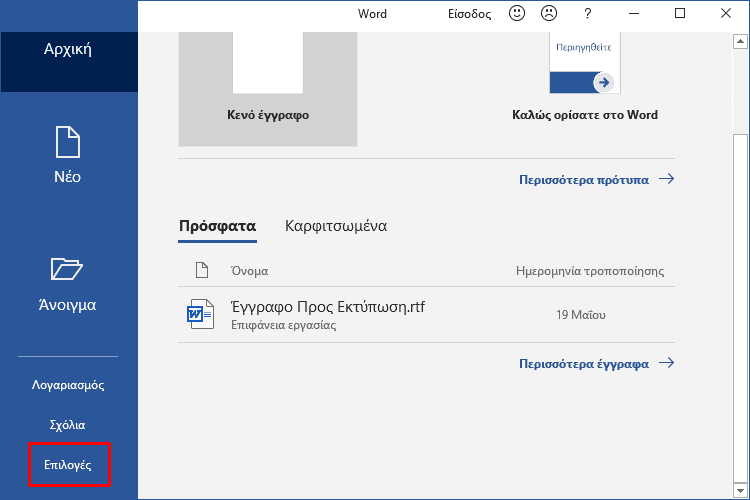
Task: Select the Νέο sidebar label
Action: pos(67,177)
